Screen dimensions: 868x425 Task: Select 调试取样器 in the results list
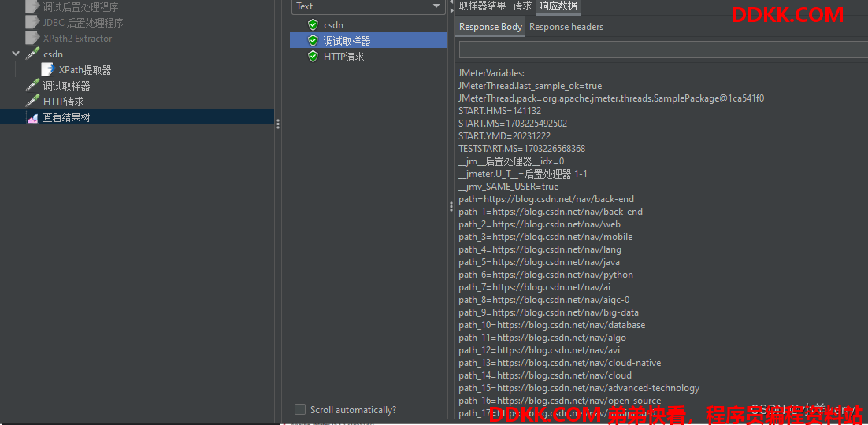(x=347, y=40)
